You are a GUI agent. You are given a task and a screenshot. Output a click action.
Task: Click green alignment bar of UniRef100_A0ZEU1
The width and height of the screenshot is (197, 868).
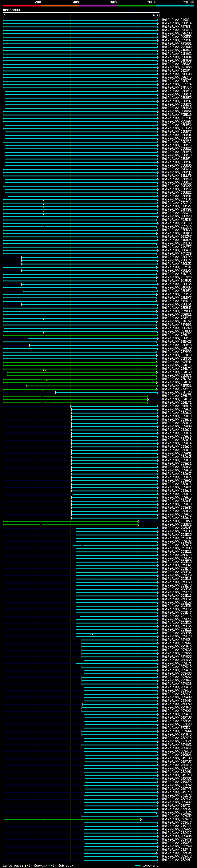[x=80, y=362]
